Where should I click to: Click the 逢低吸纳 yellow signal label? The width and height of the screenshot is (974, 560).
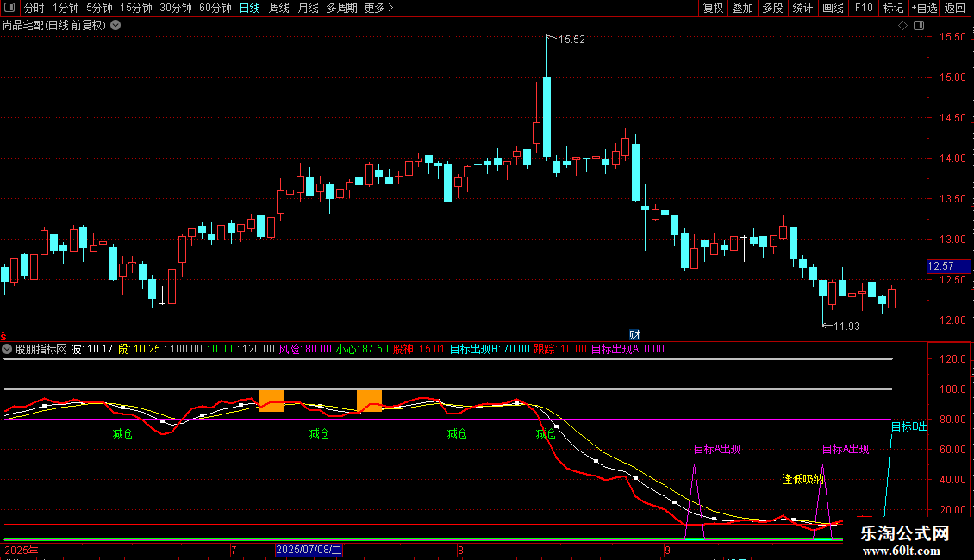(x=802, y=479)
